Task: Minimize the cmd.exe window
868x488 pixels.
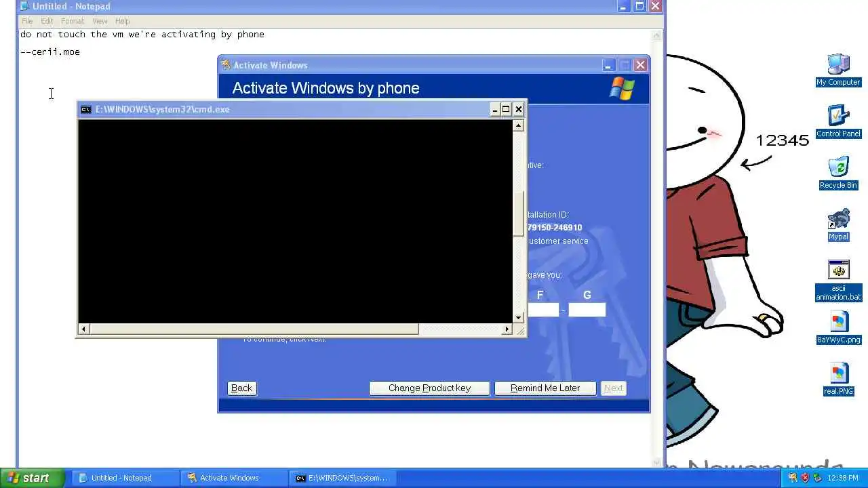Action: click(495, 109)
